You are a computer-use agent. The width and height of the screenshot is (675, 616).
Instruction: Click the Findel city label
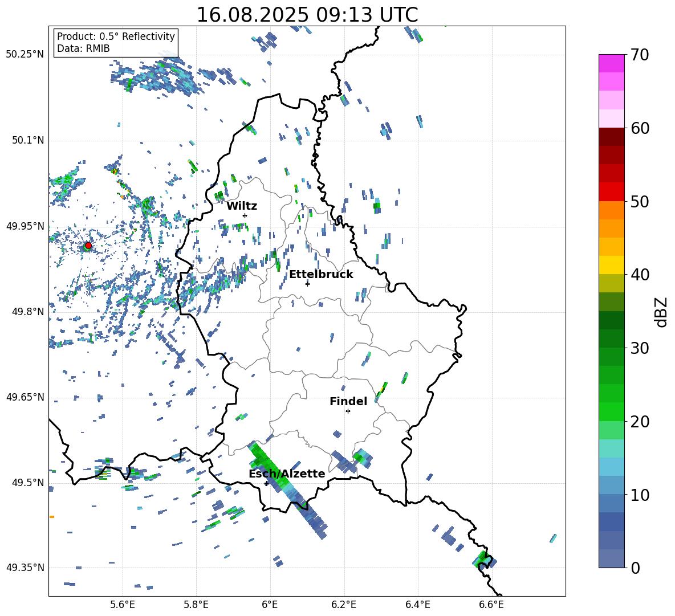pos(348,401)
